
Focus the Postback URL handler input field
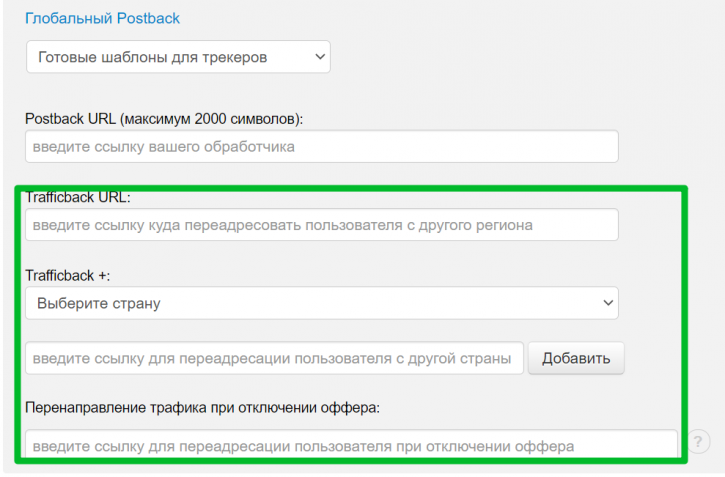(x=322, y=147)
